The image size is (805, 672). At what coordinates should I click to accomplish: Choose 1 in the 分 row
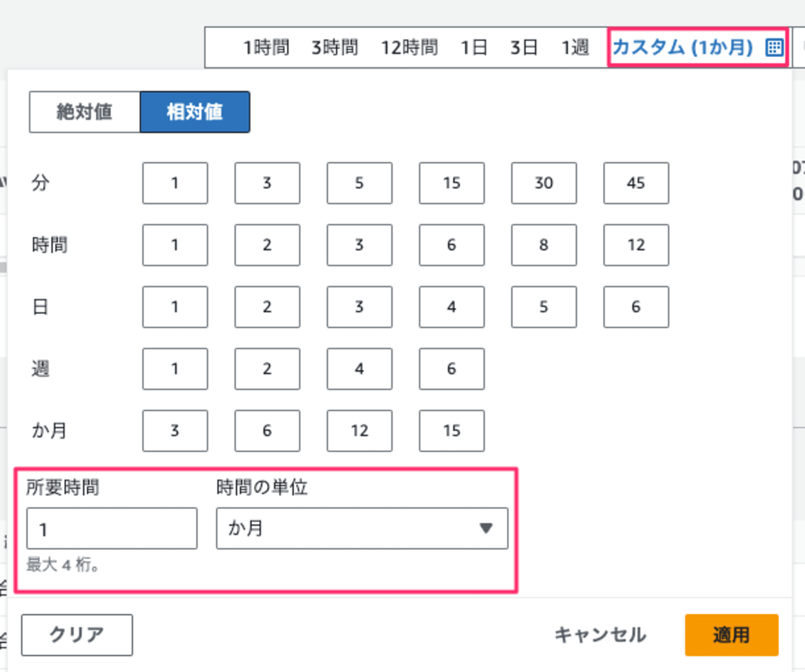click(175, 183)
